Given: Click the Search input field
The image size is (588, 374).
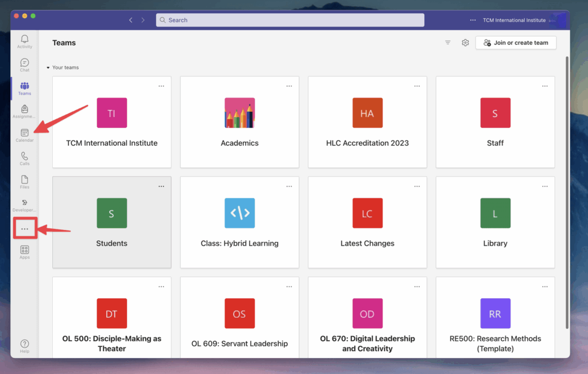Looking at the screenshot, I should (x=290, y=20).
